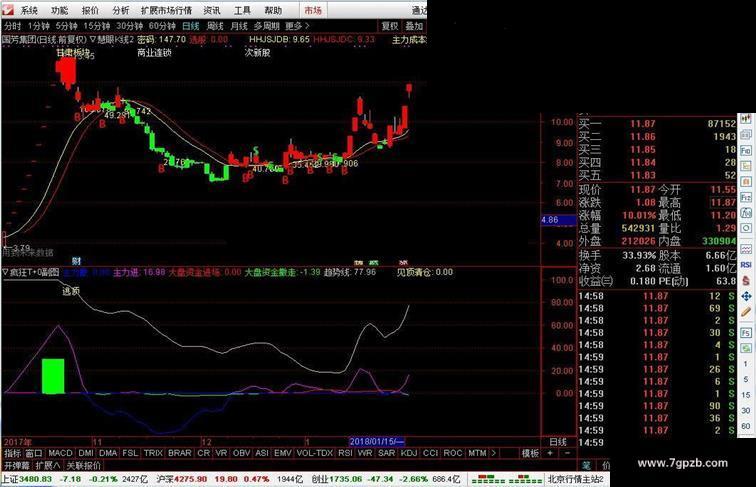
Task: Click the red S icon in sidebar
Action: [x=746, y=280]
